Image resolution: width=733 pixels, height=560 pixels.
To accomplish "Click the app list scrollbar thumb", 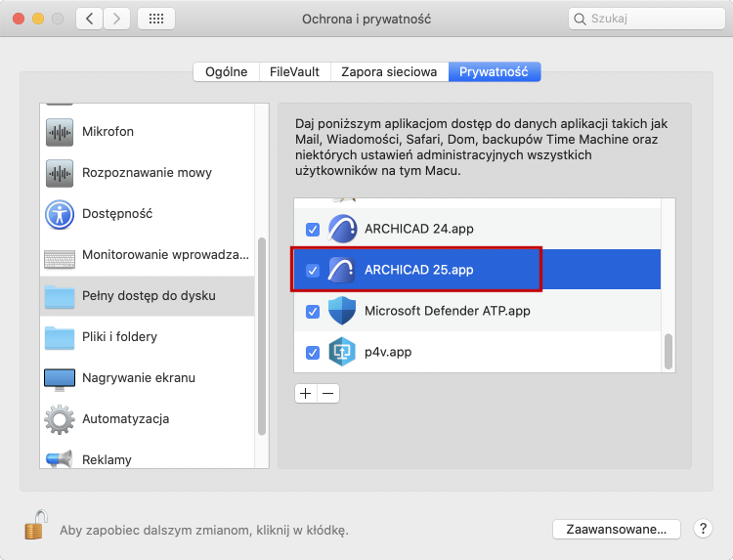I will pos(668,352).
